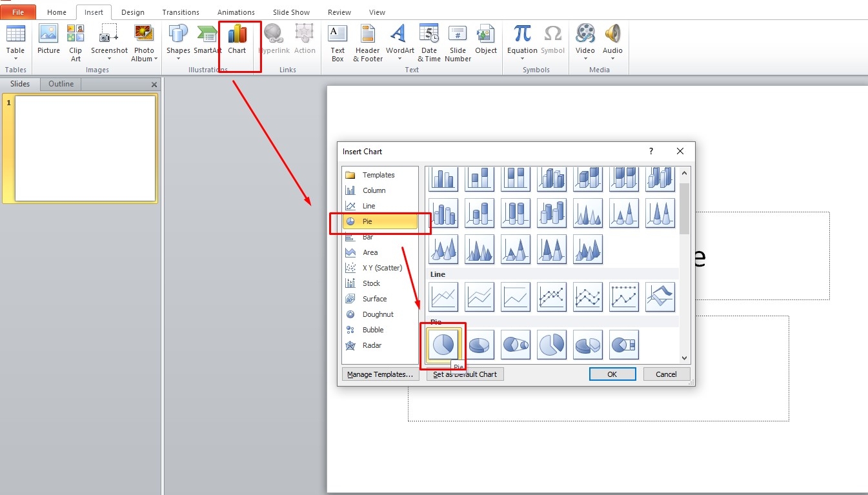Switch to the Slide Show tab

(x=292, y=12)
